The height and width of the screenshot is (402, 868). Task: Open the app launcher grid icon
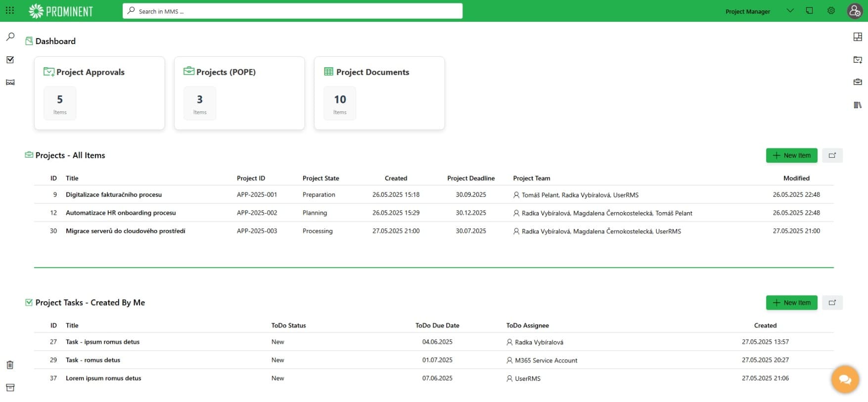click(10, 10)
